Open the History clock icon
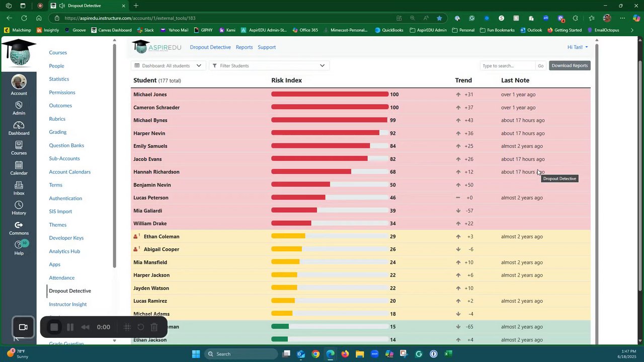 tap(19, 205)
